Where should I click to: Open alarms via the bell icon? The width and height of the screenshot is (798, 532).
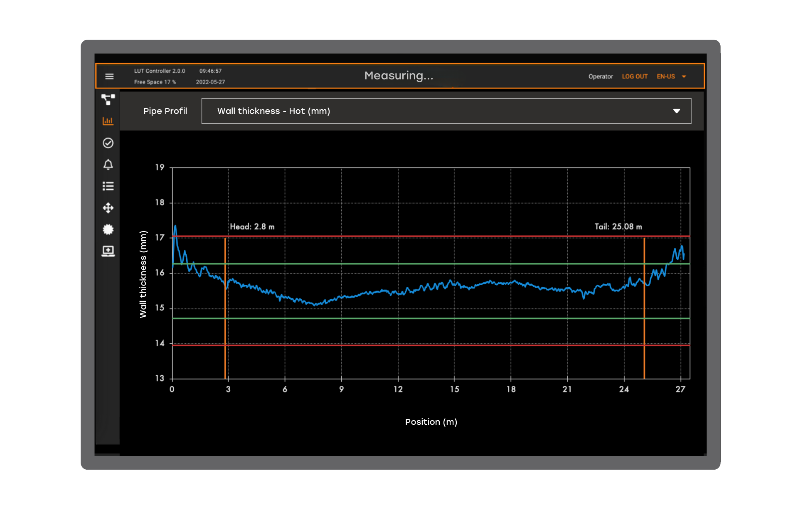[x=108, y=165]
